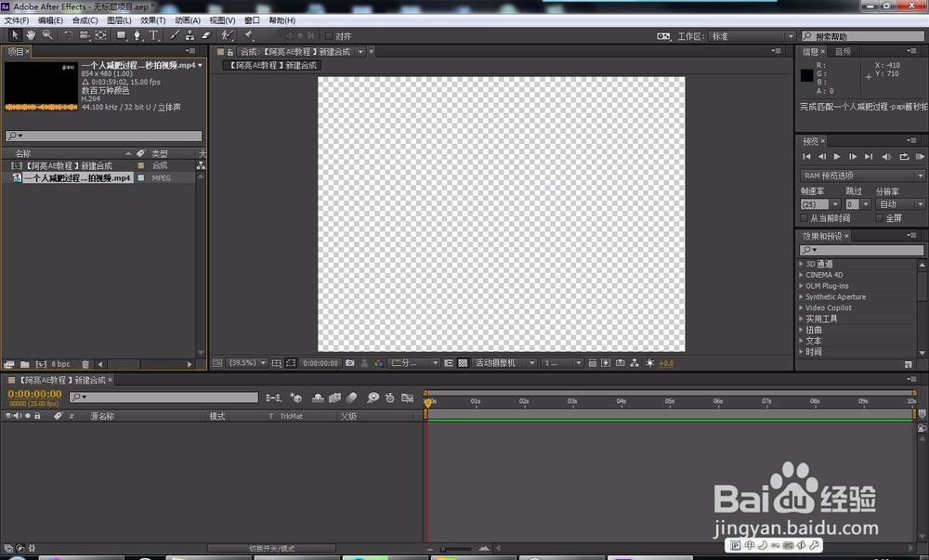Toggle pixel aspect ratio correction
Screen dimensions: 929x560
tap(592, 363)
